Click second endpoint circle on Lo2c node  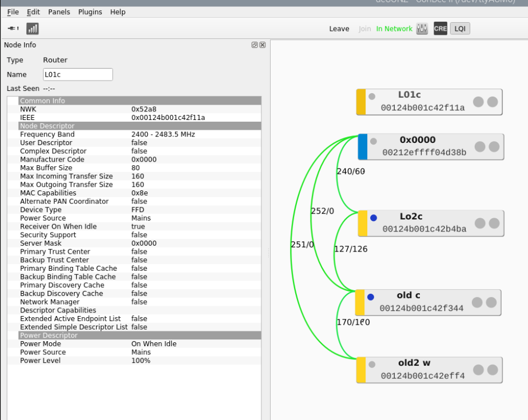tap(494, 223)
